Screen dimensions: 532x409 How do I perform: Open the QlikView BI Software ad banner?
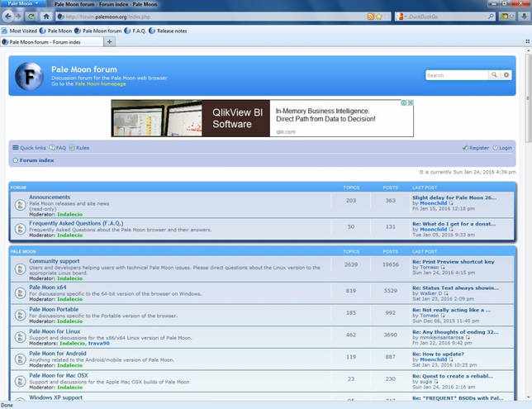pos(262,118)
